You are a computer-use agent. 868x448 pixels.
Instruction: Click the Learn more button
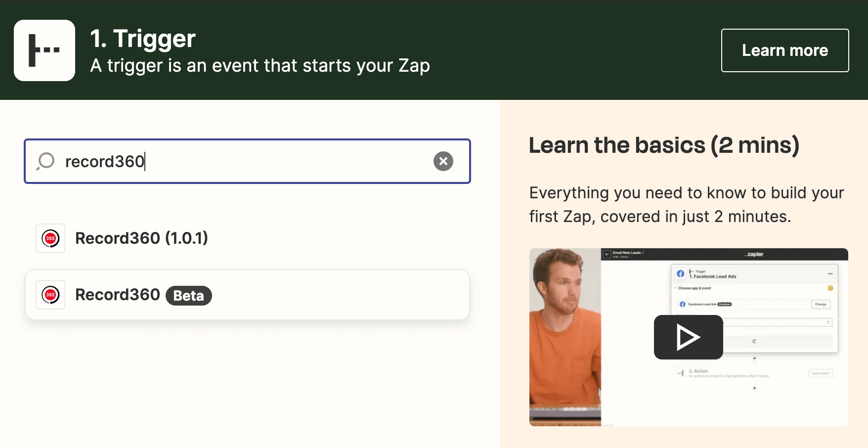point(784,50)
